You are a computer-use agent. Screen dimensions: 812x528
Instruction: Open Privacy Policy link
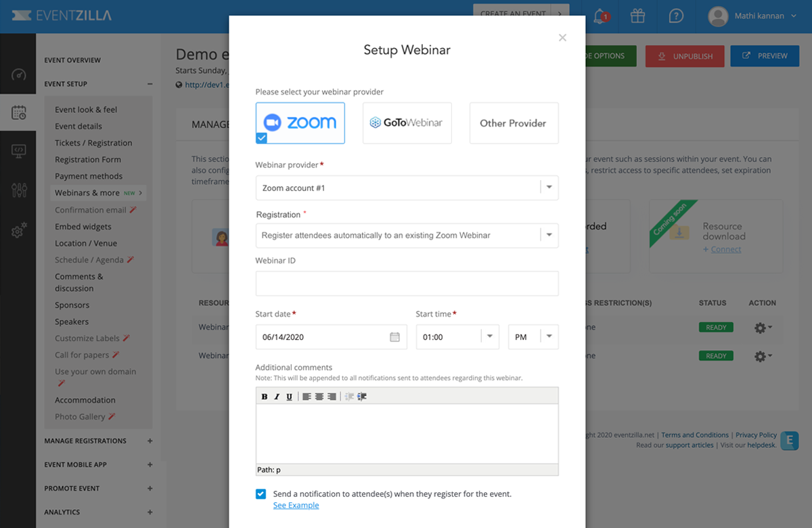click(x=757, y=435)
